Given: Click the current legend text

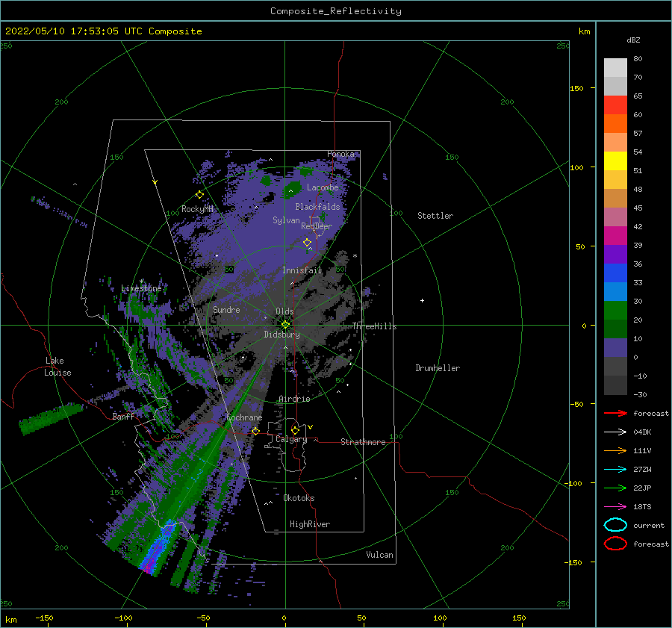Looking at the screenshot, I should click(x=649, y=525).
